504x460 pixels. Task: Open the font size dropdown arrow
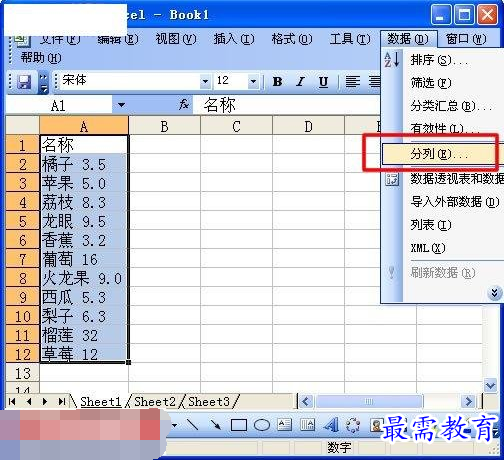(x=253, y=81)
